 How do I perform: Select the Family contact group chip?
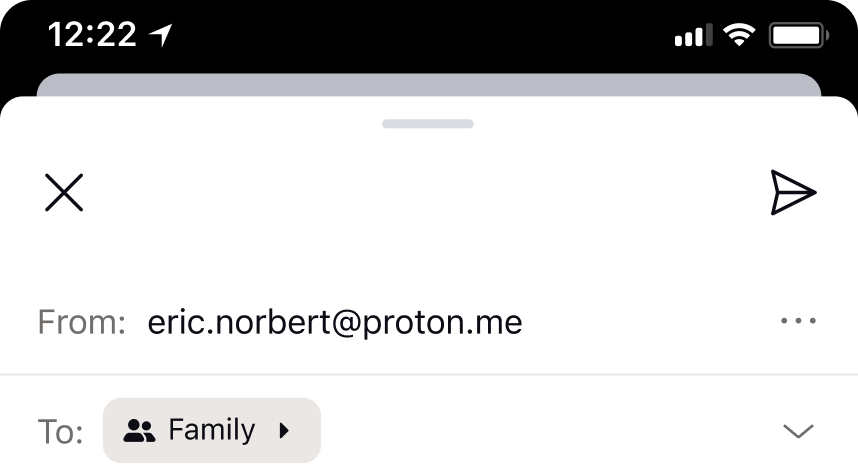(212, 430)
